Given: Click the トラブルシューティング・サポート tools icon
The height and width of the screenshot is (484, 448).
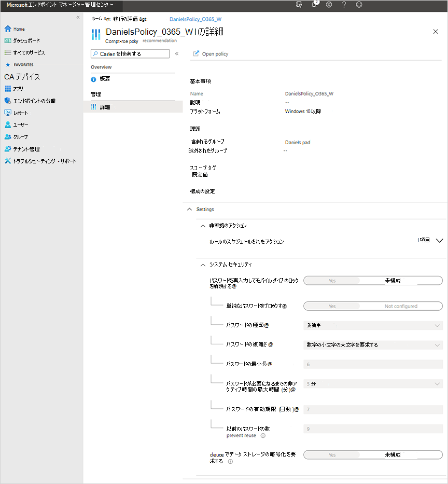Looking at the screenshot, I should tap(8, 161).
